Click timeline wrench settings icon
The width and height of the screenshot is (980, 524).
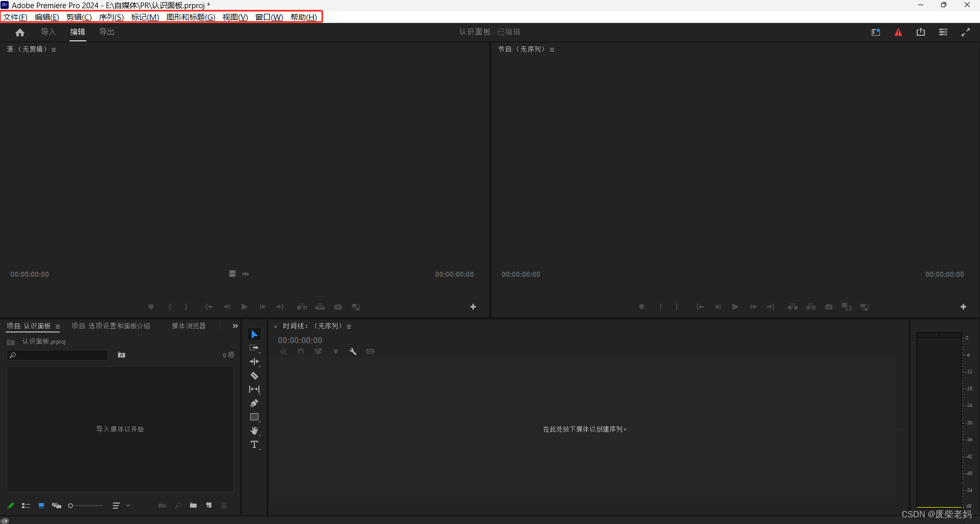point(353,351)
